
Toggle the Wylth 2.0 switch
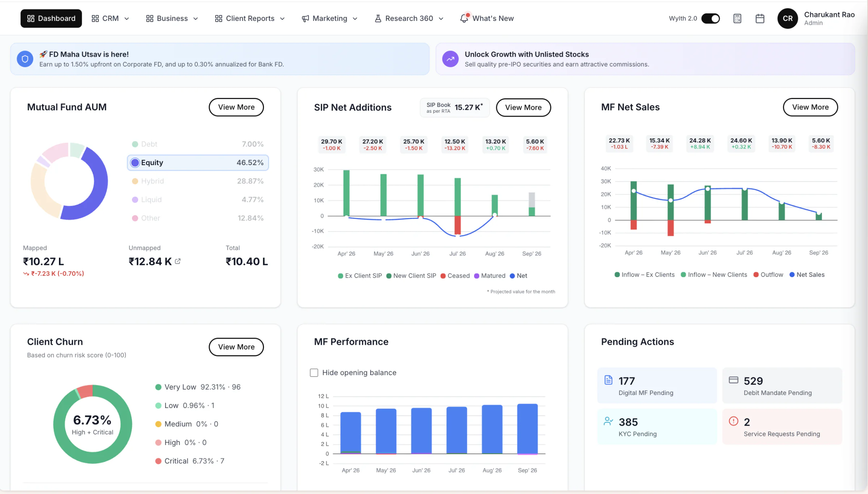click(711, 18)
